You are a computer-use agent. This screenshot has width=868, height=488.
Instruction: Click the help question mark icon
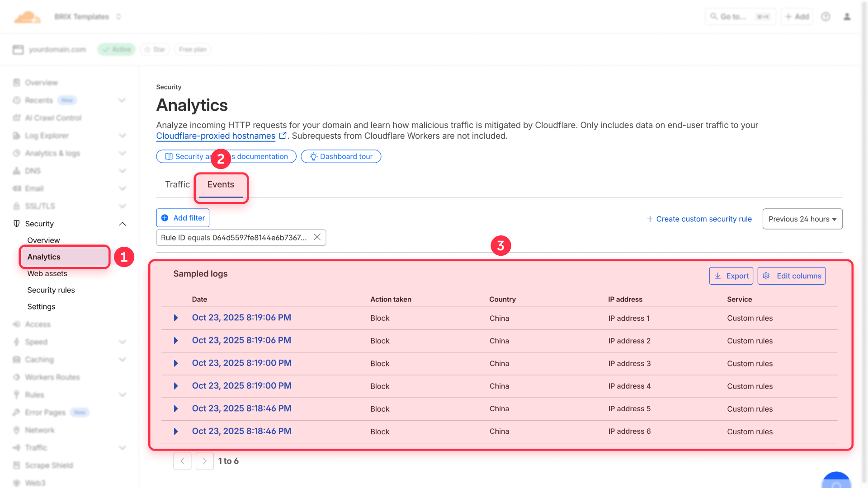coord(826,16)
